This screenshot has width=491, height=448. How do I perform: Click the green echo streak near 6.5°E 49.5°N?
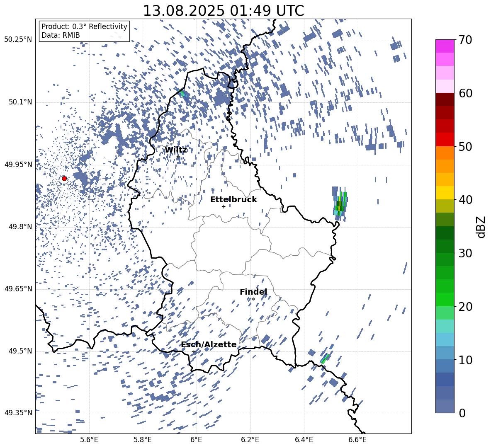[x=325, y=358]
